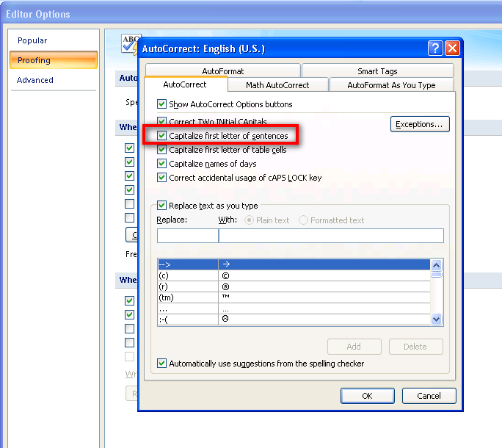This screenshot has width=502, height=448.
Task: Open the Exceptions dialog
Action: pyautogui.click(x=419, y=124)
